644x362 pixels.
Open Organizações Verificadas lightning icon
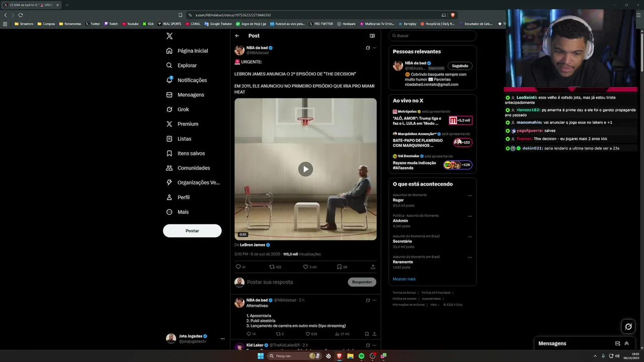[x=170, y=183]
